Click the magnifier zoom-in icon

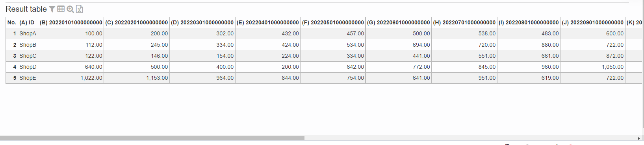click(70, 9)
